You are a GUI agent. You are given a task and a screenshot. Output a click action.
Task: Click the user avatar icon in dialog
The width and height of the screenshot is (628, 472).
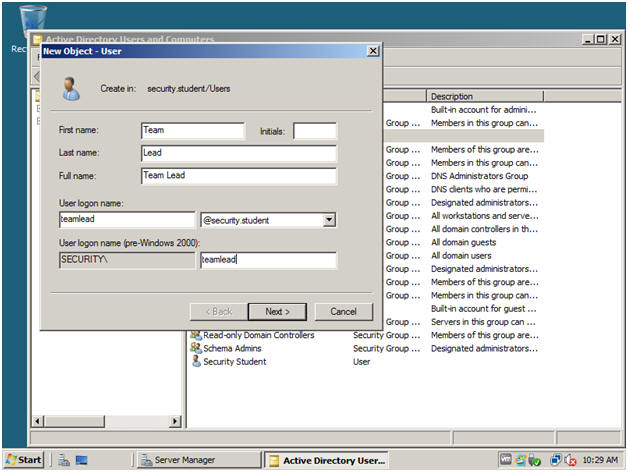[71, 89]
